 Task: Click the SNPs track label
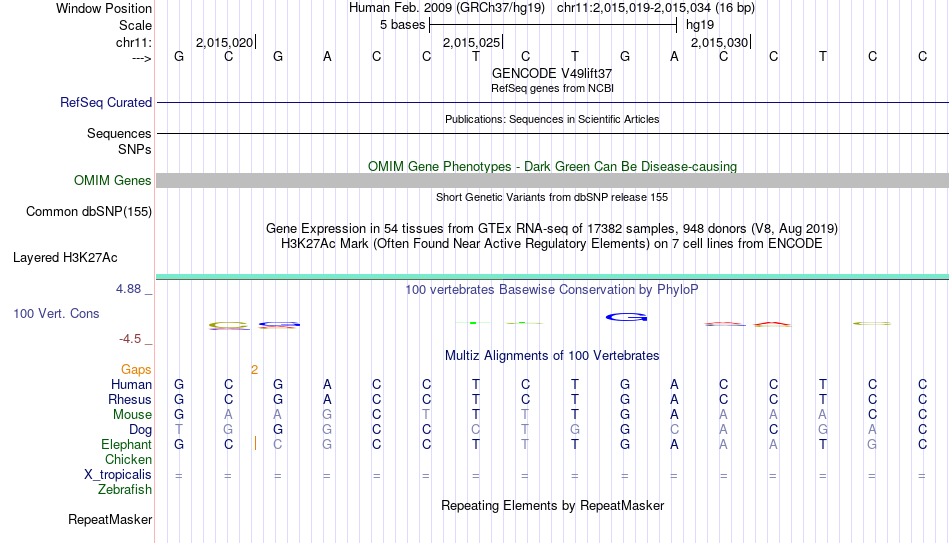(x=135, y=149)
